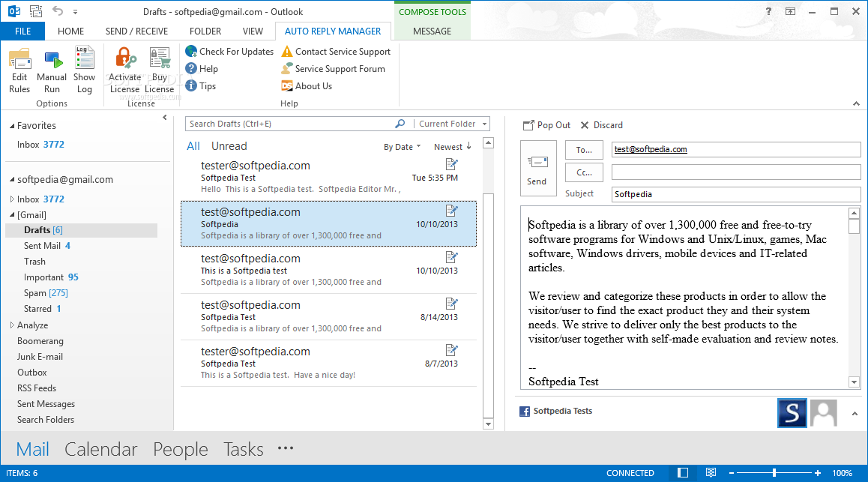Expand the Analyze folder
The width and height of the screenshot is (868, 482).
pos(12,325)
